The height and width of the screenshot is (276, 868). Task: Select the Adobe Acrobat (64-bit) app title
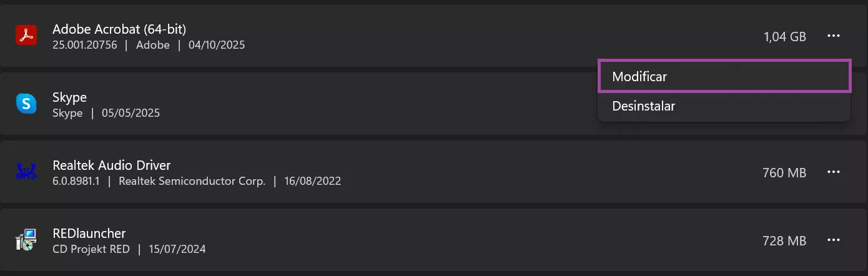click(119, 29)
